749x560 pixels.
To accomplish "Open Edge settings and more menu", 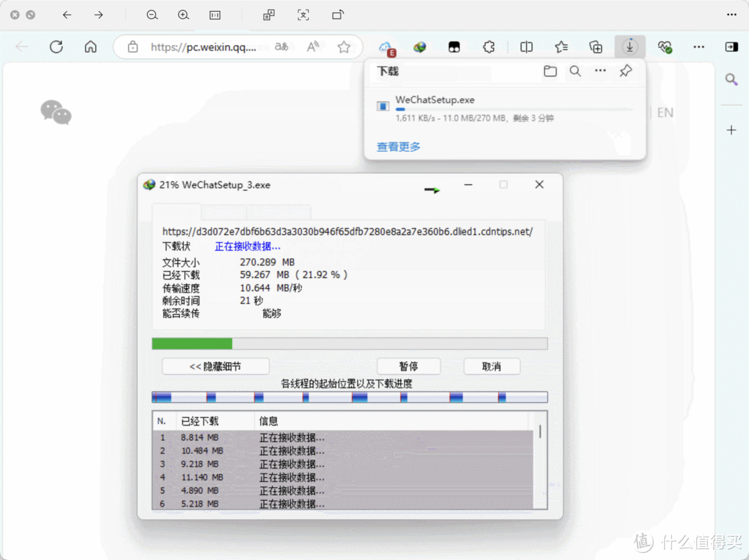I will tap(699, 47).
